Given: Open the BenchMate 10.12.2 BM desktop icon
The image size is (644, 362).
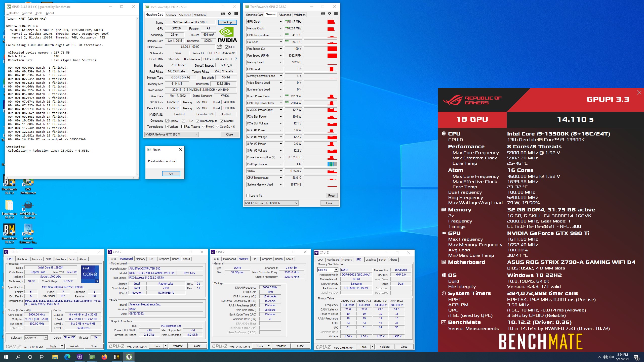Looking at the screenshot, I should [9, 234].
